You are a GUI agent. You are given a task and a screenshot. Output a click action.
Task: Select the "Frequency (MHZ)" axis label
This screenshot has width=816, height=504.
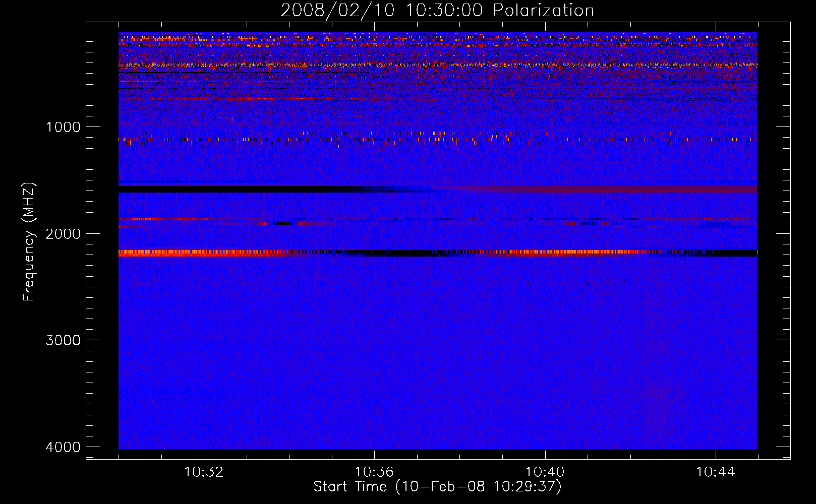[28, 242]
